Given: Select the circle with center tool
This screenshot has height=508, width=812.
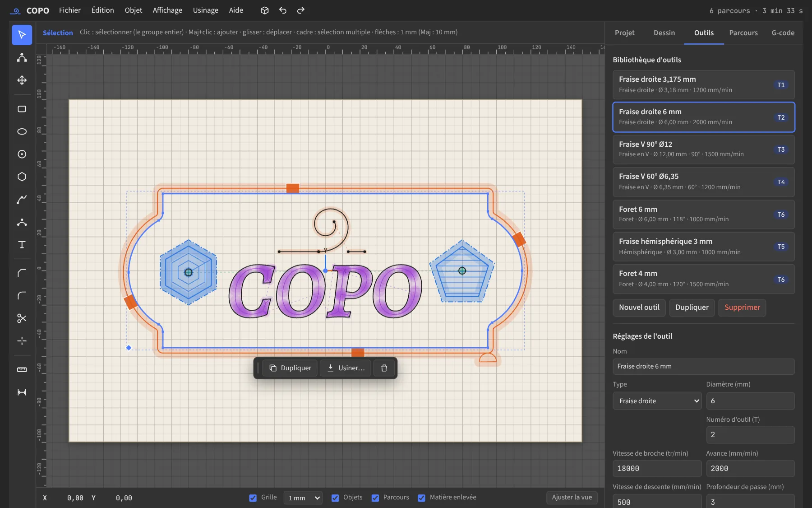Looking at the screenshot, I should click(22, 154).
